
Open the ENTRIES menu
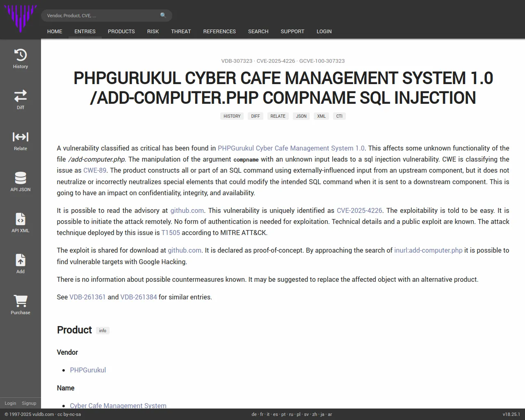pyautogui.click(x=85, y=32)
